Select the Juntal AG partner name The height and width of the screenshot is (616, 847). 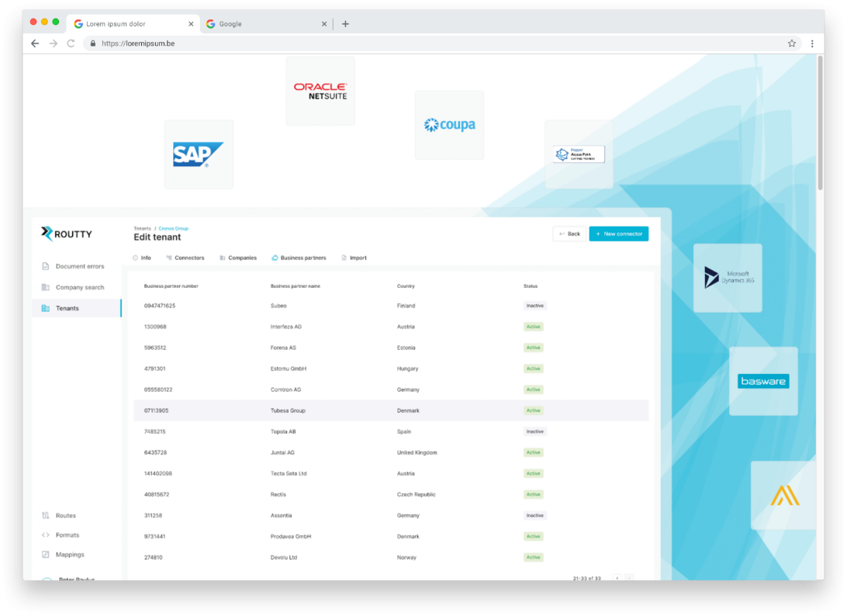click(282, 453)
